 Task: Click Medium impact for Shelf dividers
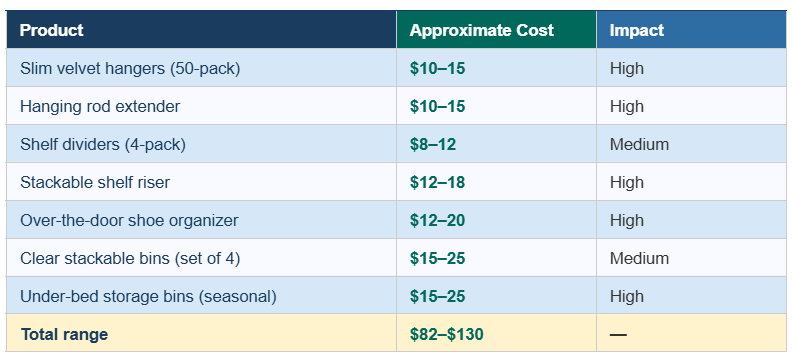point(639,144)
